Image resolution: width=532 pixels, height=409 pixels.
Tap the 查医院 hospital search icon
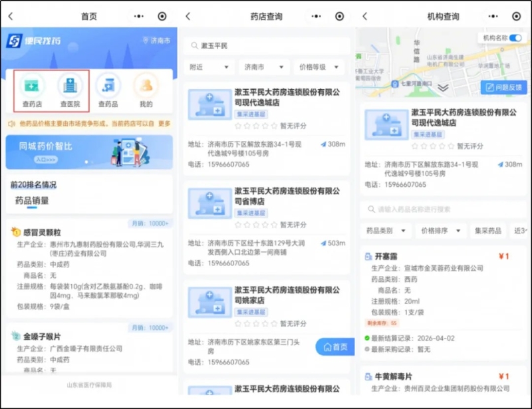pyautogui.click(x=69, y=86)
